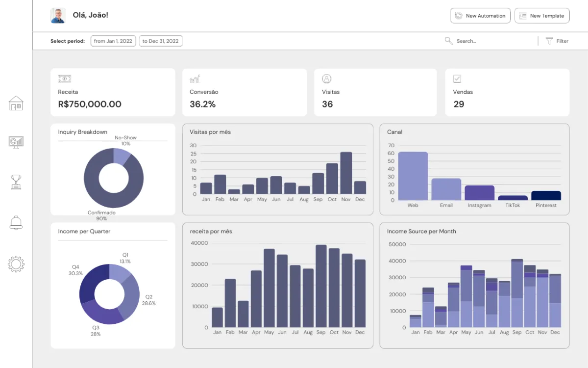Click the TikTok bar in Canal chart
The width and height of the screenshot is (588, 368).
click(513, 198)
